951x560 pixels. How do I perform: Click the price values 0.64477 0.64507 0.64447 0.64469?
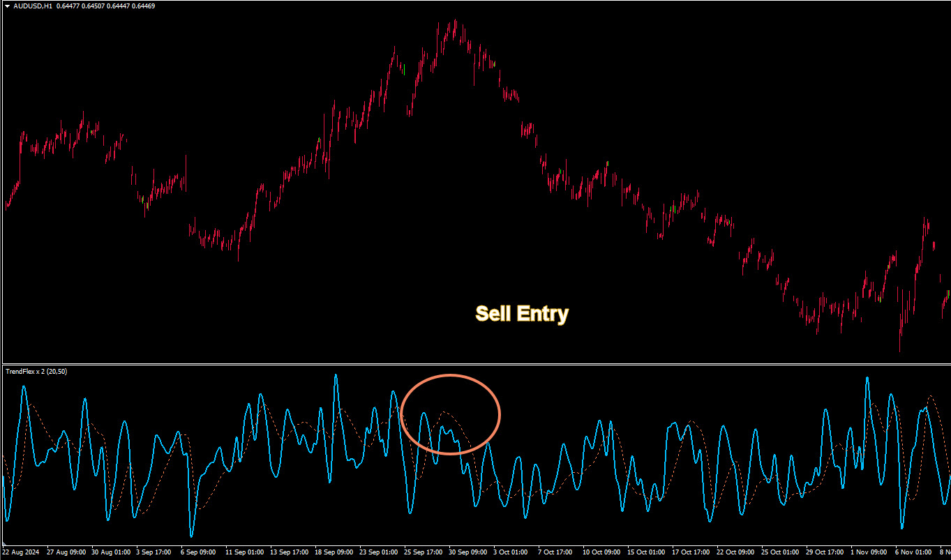pos(105,6)
